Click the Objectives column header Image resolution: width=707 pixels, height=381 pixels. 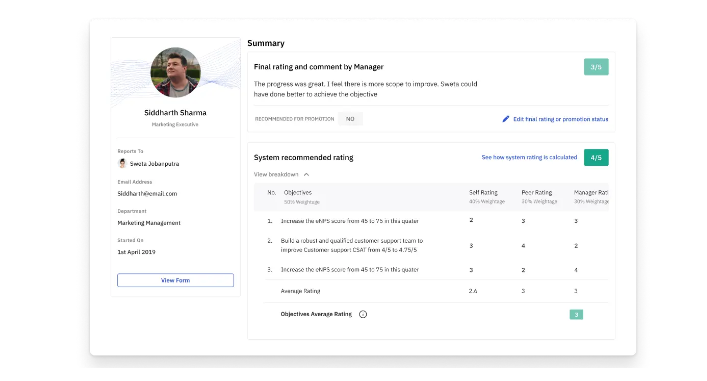tap(298, 193)
